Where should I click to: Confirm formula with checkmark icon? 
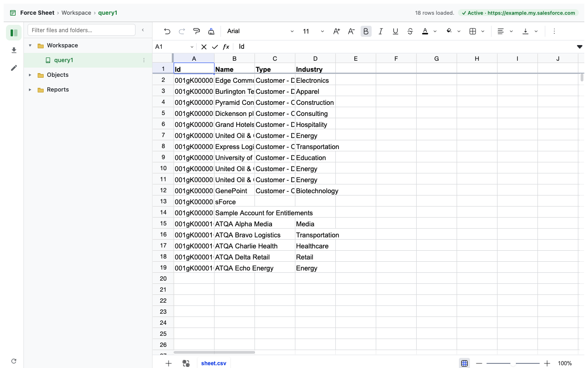click(215, 47)
